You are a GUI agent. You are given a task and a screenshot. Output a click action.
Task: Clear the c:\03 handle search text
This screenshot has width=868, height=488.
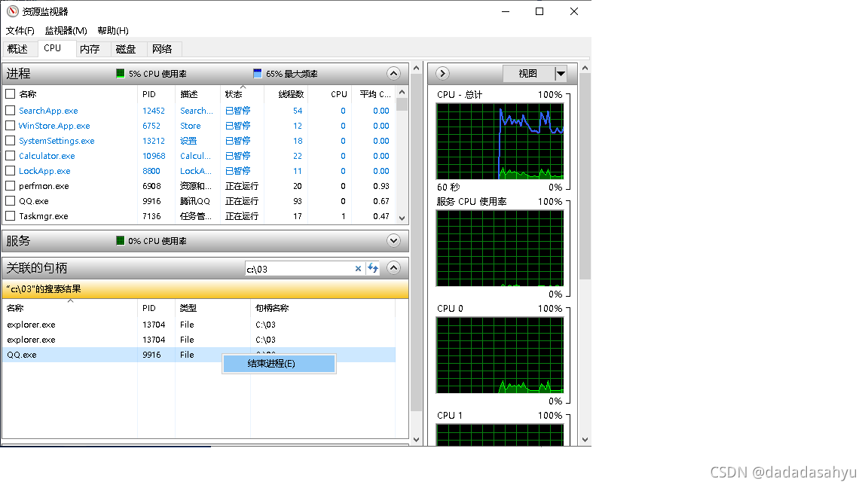click(358, 269)
